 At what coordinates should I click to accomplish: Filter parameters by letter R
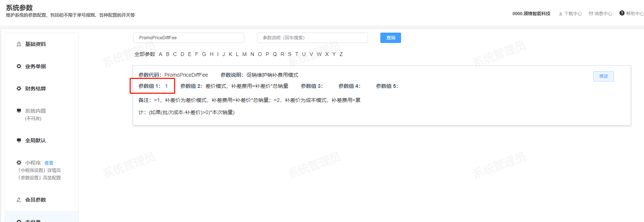[x=282, y=54]
